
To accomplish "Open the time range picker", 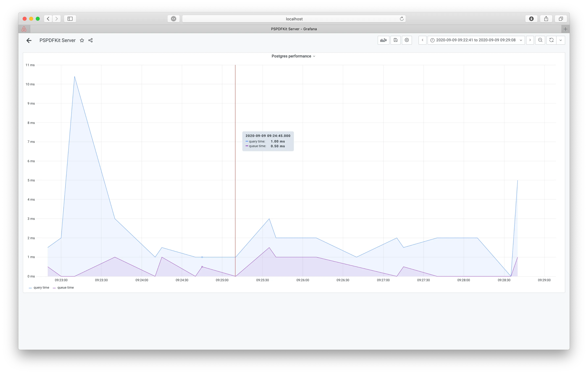I will click(476, 40).
